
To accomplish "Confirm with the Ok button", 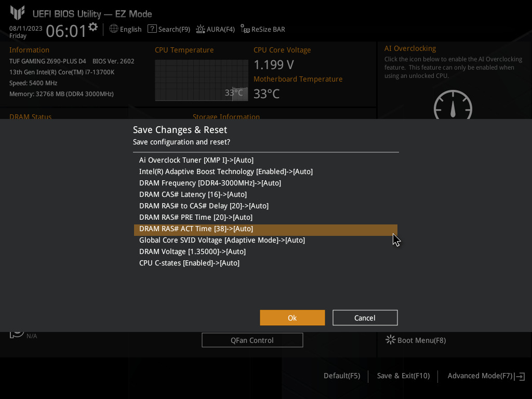I will pyautogui.click(x=292, y=318).
